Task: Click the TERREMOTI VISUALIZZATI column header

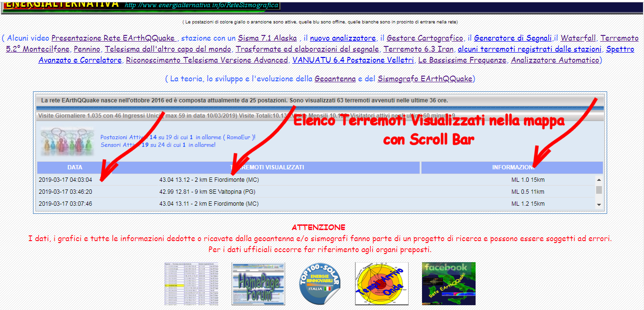Action: point(267,167)
